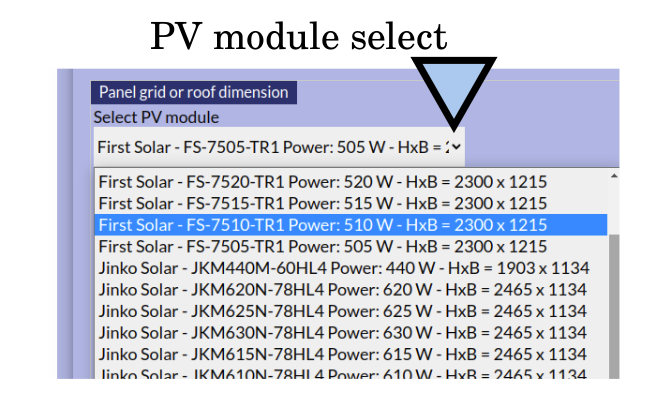This screenshot has height=408, width=664.
Task: Click the dropdown list scrollbar thumb
Action: tap(614, 307)
